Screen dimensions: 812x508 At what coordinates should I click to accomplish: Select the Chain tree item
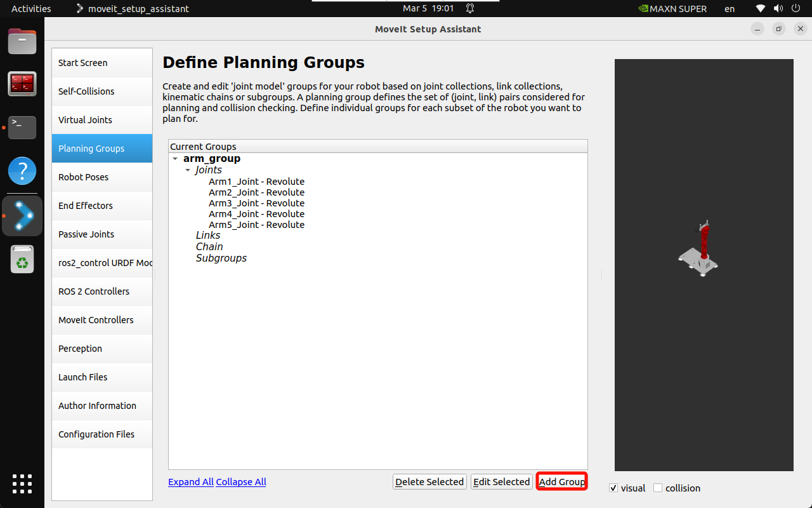[209, 247]
